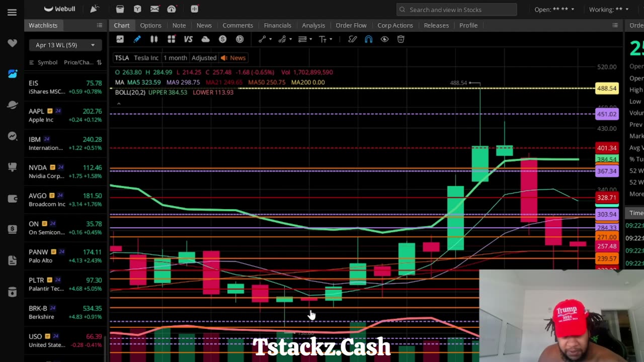644x362 pixels.
Task: Click the cloud save icon
Action: point(205,39)
